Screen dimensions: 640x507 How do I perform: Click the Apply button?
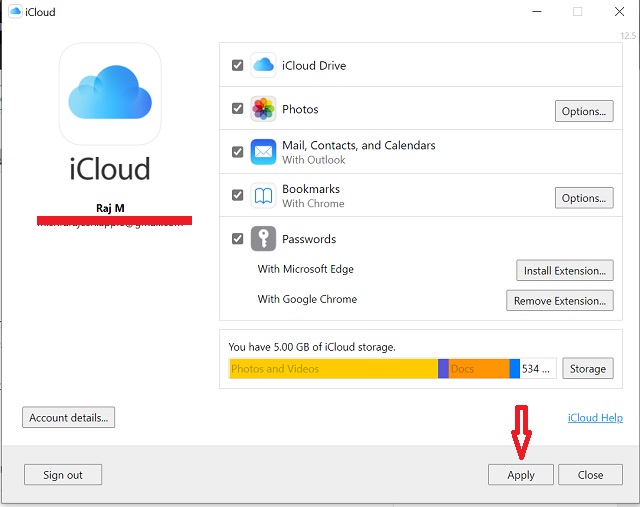(521, 475)
